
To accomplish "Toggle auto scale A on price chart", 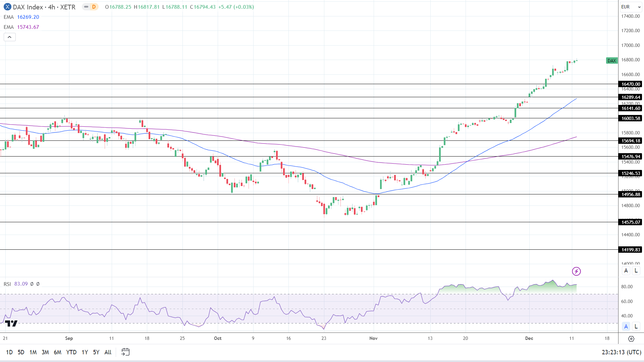I will tap(626, 270).
